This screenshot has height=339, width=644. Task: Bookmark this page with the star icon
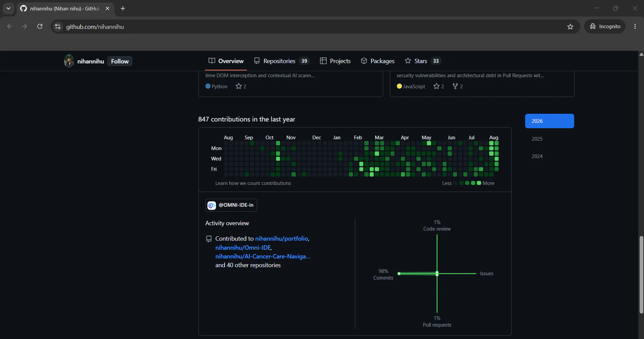click(x=570, y=27)
